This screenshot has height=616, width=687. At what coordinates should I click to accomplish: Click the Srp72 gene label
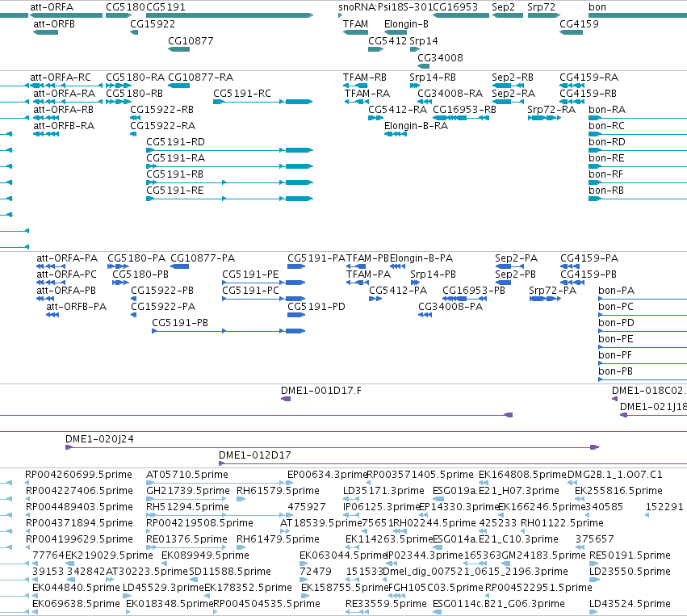pos(541,7)
